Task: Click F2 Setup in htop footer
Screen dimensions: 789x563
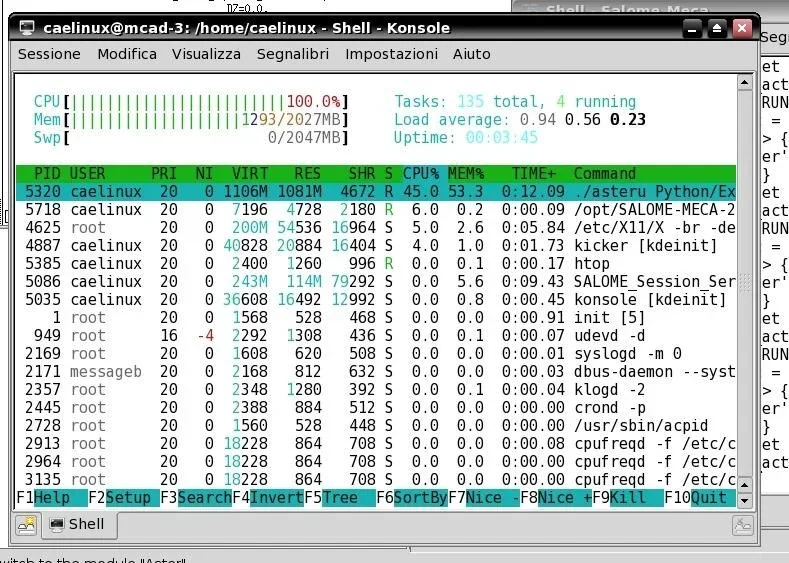Action: 124,498
